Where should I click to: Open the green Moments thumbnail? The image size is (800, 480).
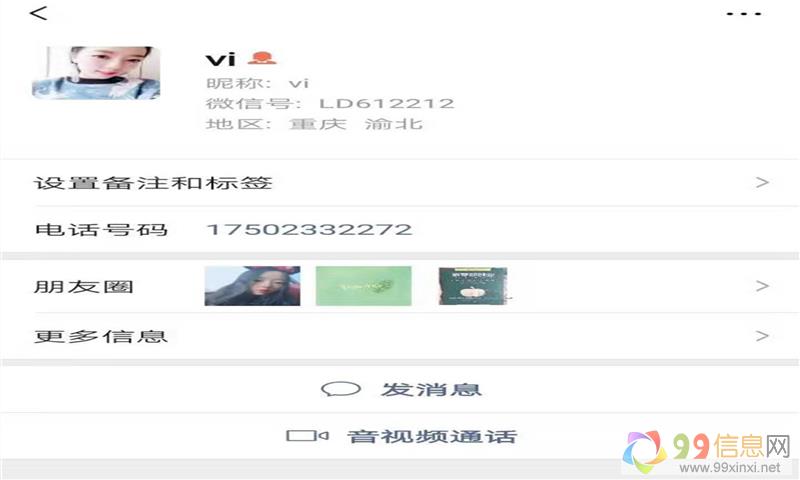click(363, 286)
